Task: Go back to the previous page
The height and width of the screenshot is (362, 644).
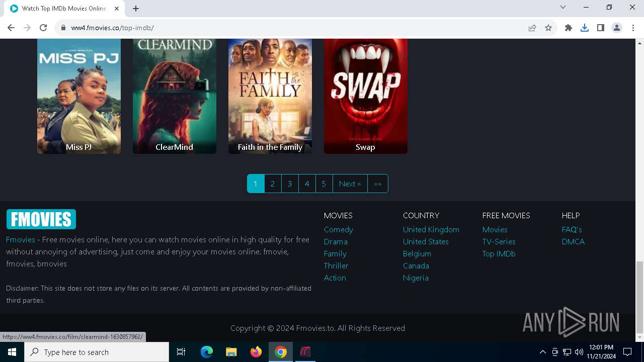Action: pyautogui.click(x=11, y=28)
